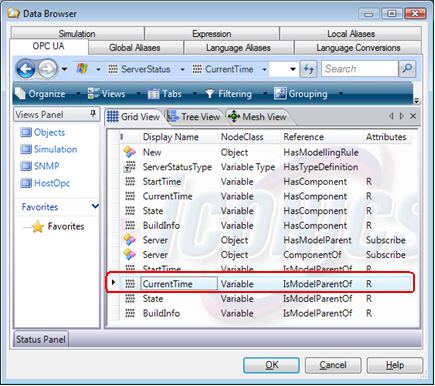Close the current view tab with X
The height and width of the screenshot is (386, 435).
tap(413, 116)
